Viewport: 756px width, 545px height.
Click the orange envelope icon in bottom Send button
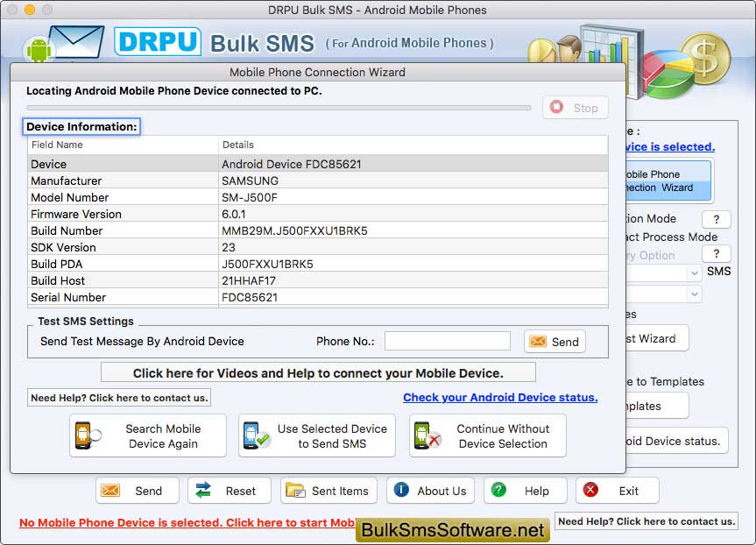110,491
